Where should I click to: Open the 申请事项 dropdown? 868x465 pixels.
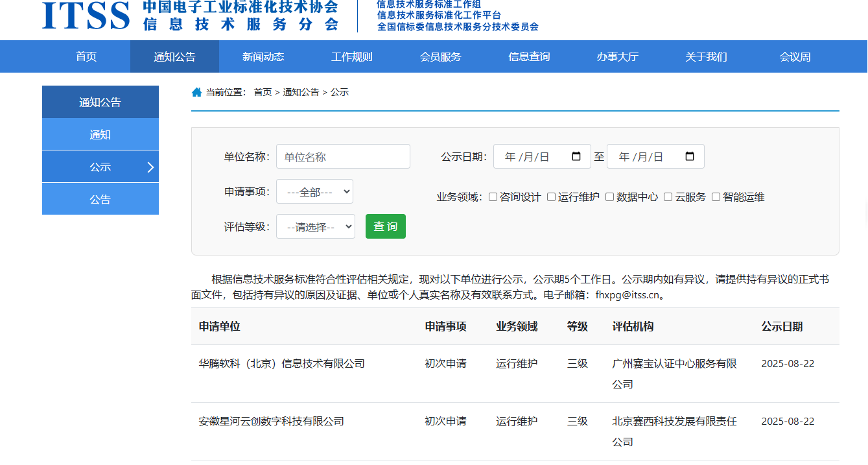(314, 191)
